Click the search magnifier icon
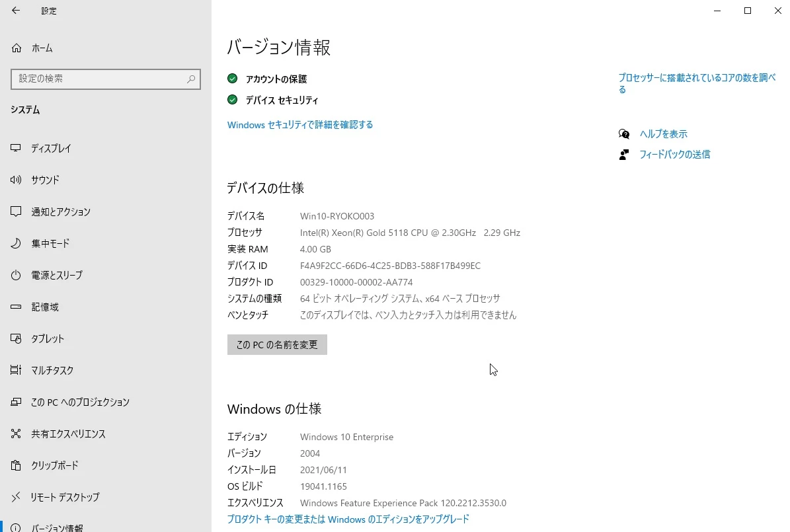The width and height of the screenshot is (790, 532). click(191, 79)
